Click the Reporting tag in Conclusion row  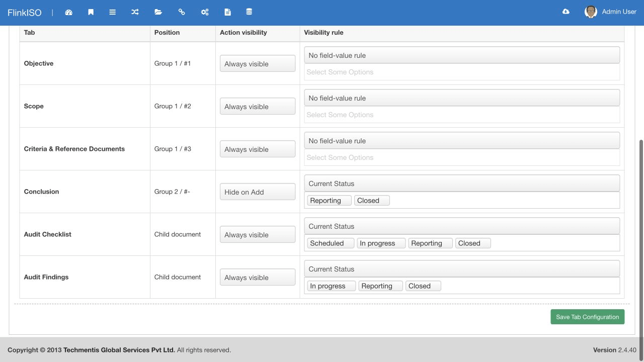(329, 200)
